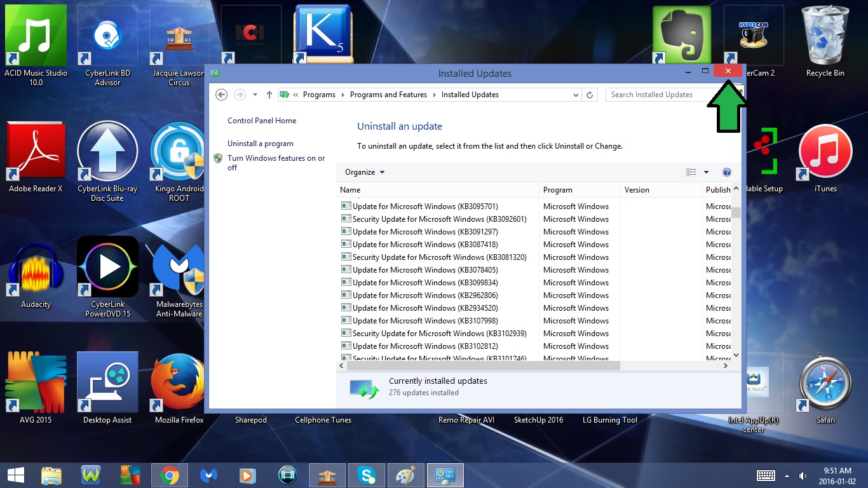Click the vertical scrollbar thumb of updates list
Screen dimensions: 868x488
click(x=736, y=212)
